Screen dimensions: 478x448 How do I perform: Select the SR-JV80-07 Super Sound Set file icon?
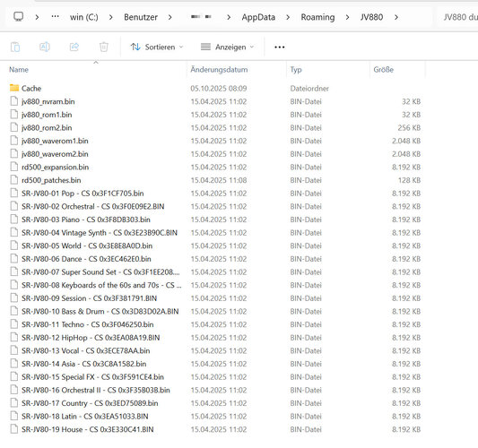(x=14, y=271)
